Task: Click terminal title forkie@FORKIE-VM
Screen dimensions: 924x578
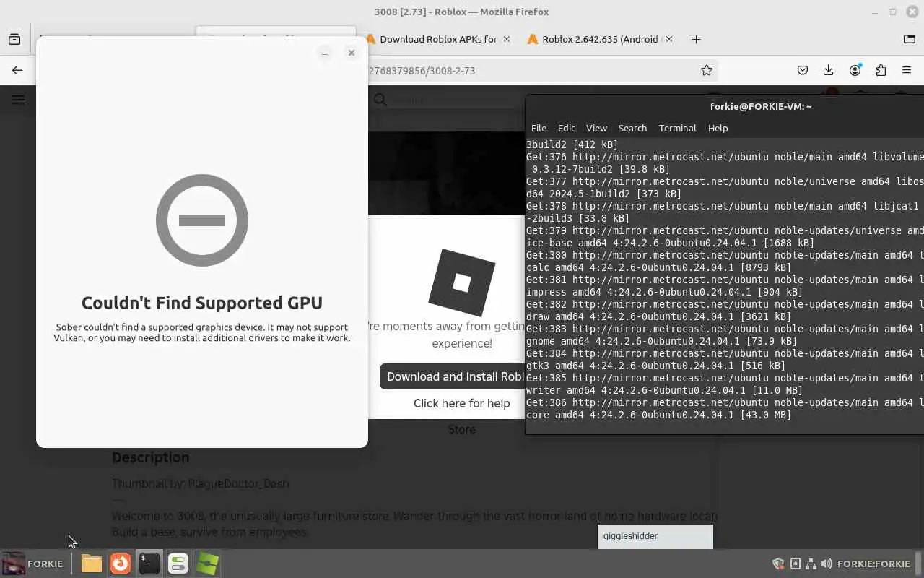Action: [761, 106]
